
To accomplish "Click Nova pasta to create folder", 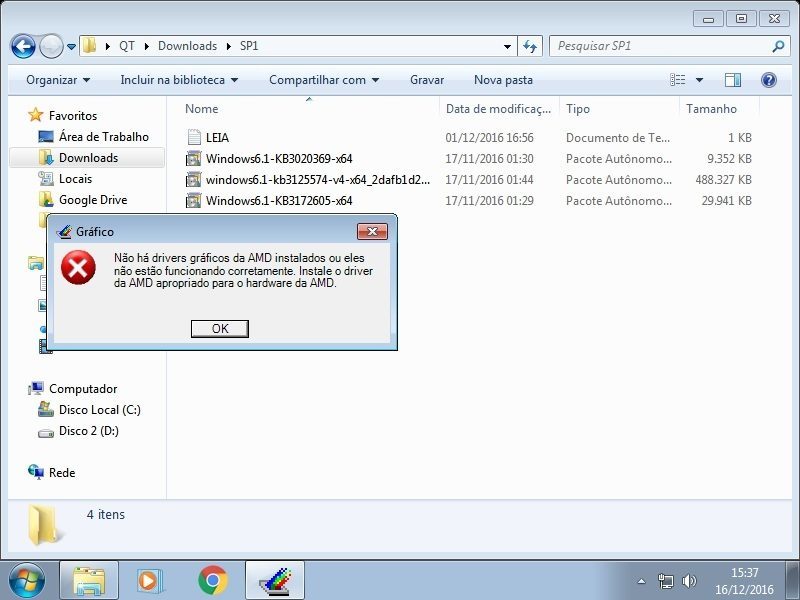I will coord(503,80).
